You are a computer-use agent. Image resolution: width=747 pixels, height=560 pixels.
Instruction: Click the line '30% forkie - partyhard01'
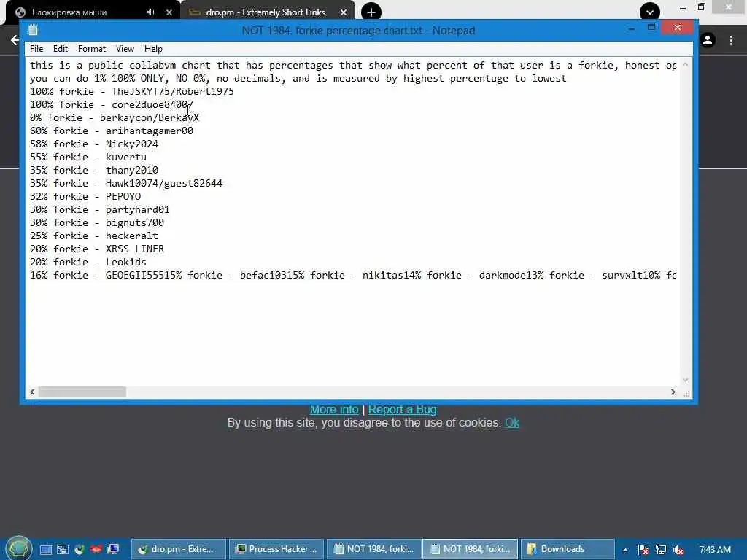coord(99,209)
